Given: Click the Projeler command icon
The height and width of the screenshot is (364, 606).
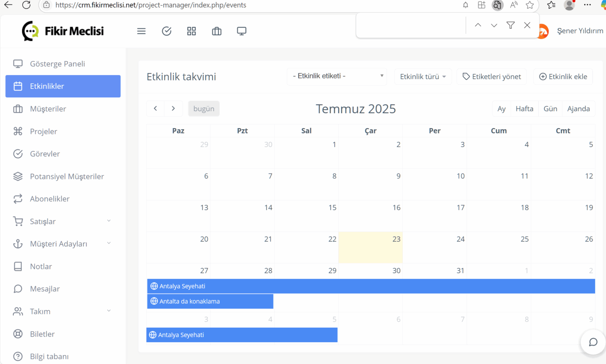Looking at the screenshot, I should click(x=18, y=131).
